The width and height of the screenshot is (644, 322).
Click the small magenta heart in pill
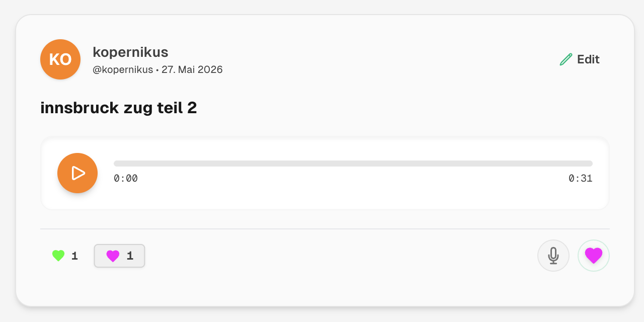[x=113, y=256]
